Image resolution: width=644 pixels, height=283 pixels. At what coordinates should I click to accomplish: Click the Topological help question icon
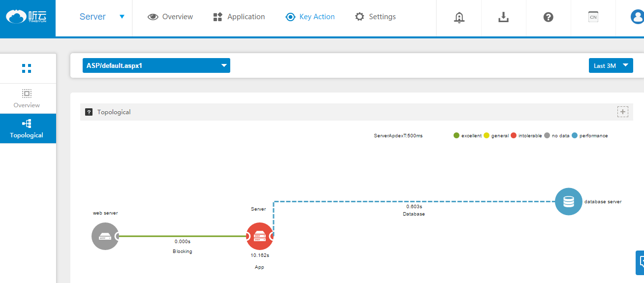tap(89, 112)
